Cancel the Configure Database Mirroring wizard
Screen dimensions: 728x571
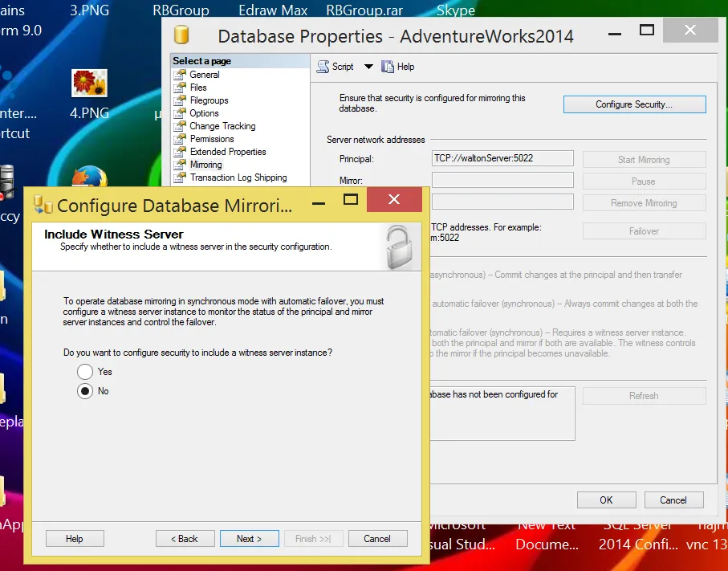coord(377,539)
